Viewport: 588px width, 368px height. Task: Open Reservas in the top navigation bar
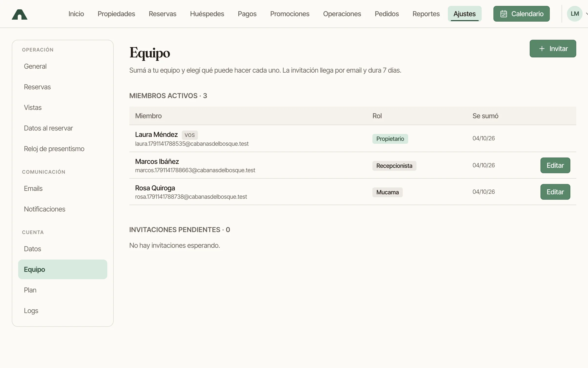coord(162,14)
